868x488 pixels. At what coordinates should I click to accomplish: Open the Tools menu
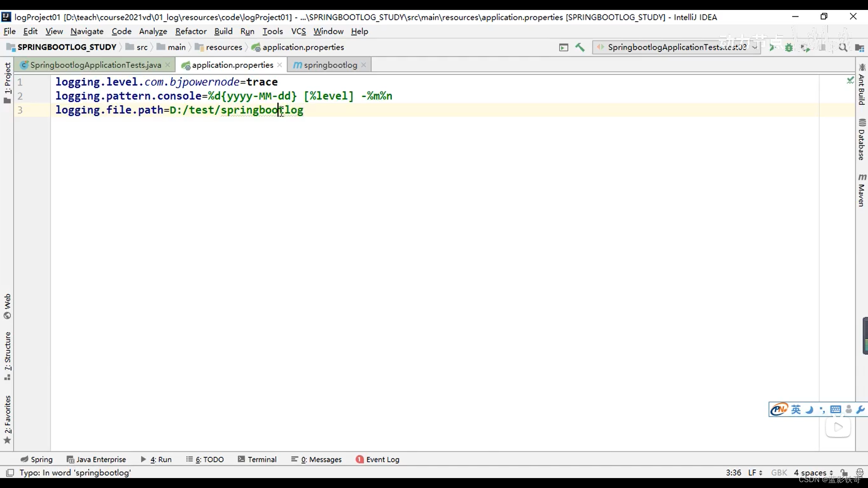pos(273,31)
